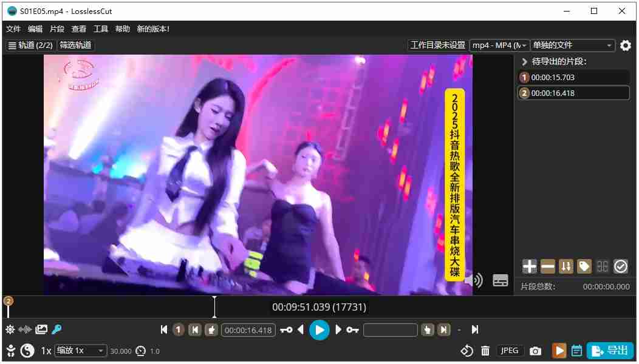This screenshot has width=639, height=364.
Task: Click the 工作目录未设置 button
Action: [x=437, y=45]
